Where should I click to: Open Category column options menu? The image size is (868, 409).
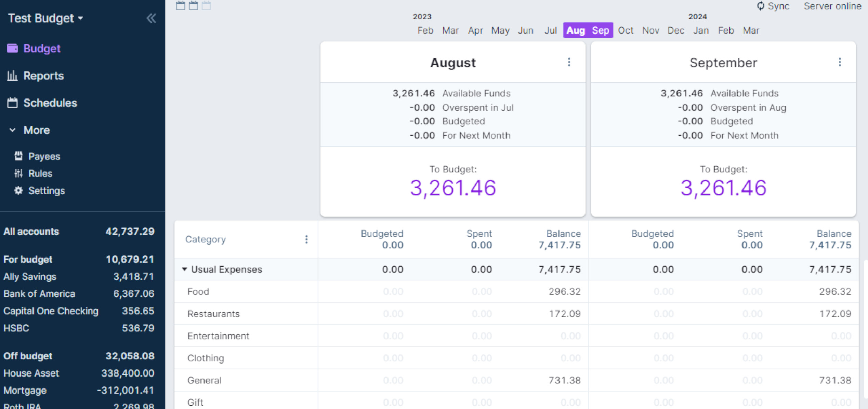coord(306,239)
